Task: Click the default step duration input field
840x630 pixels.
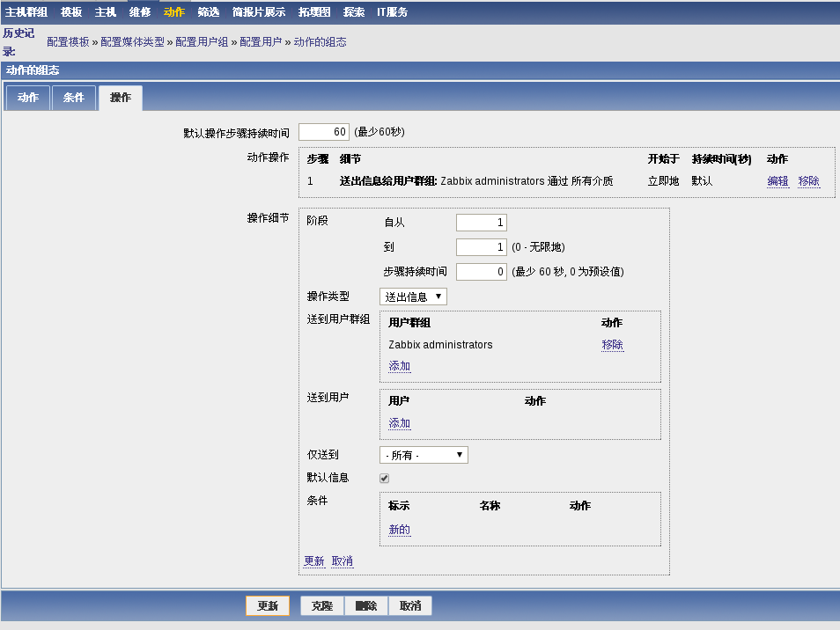Action: pos(323,131)
